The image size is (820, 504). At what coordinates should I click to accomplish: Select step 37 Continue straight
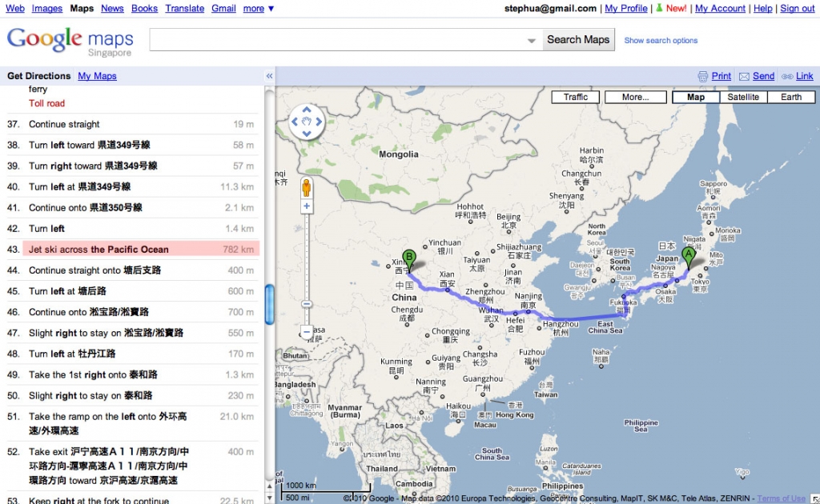[x=133, y=124]
